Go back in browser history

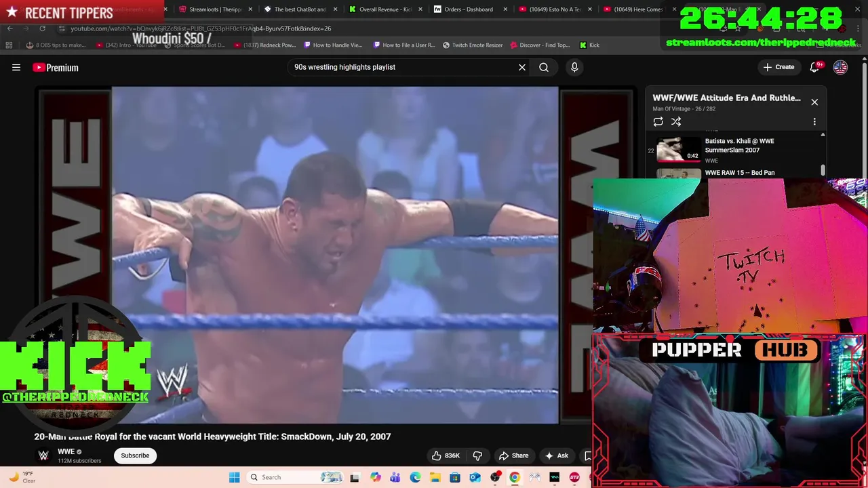coord(9,28)
